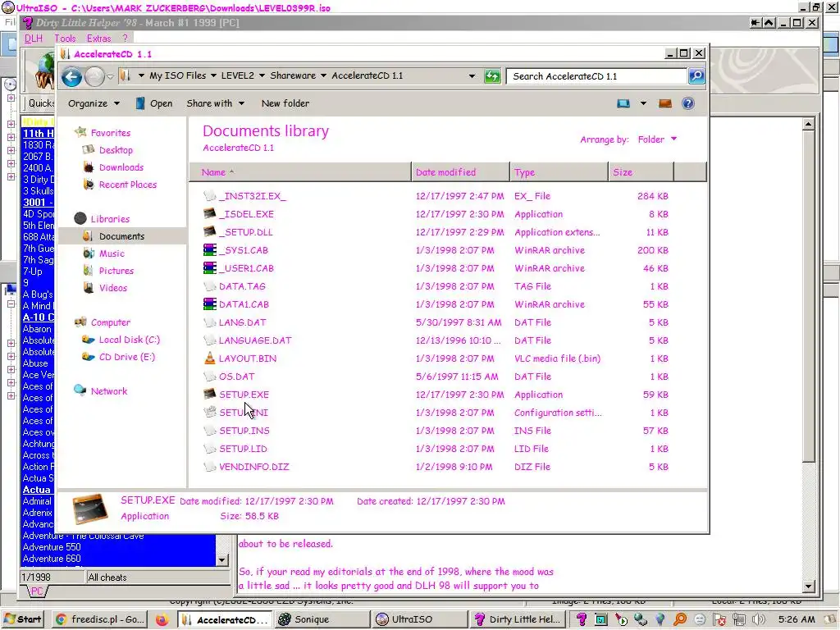This screenshot has width=840, height=630.
Task: Select the LAYOUT.BIN VLC cone icon
Action: pyautogui.click(x=210, y=358)
